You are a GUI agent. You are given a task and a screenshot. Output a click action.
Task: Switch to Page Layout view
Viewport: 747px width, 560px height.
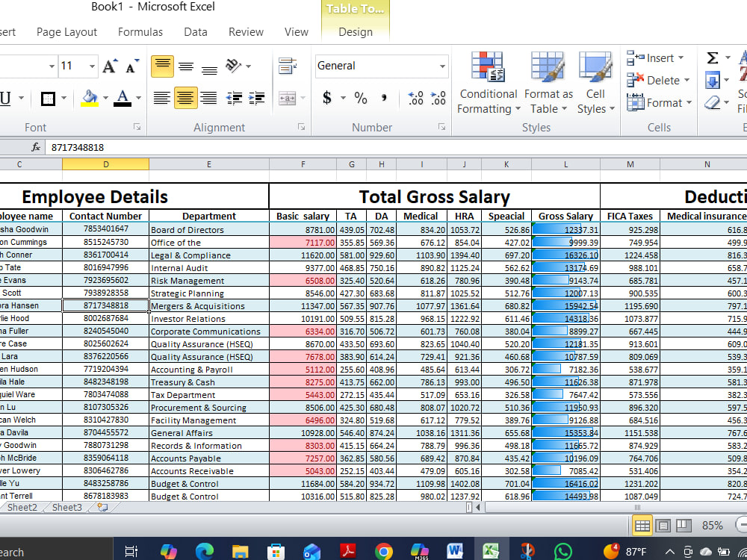(663, 526)
